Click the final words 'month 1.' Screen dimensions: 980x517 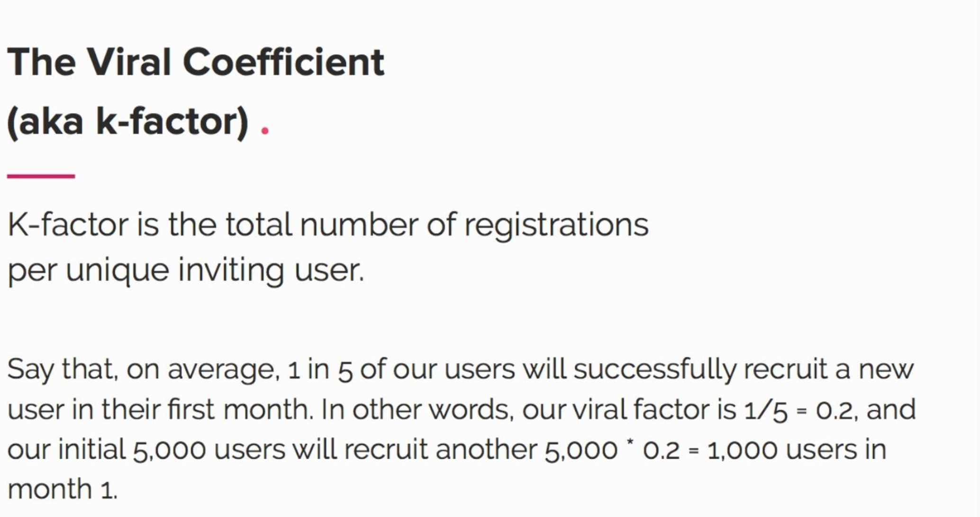(62, 489)
